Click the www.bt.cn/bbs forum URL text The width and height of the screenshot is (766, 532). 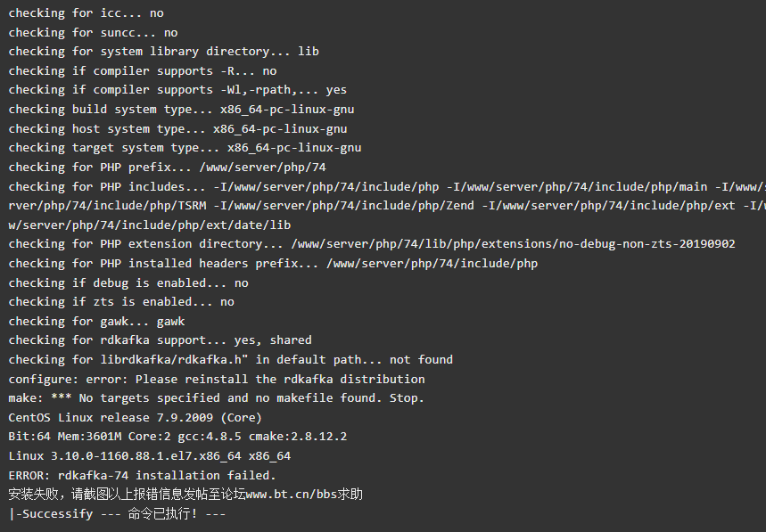tap(292, 495)
